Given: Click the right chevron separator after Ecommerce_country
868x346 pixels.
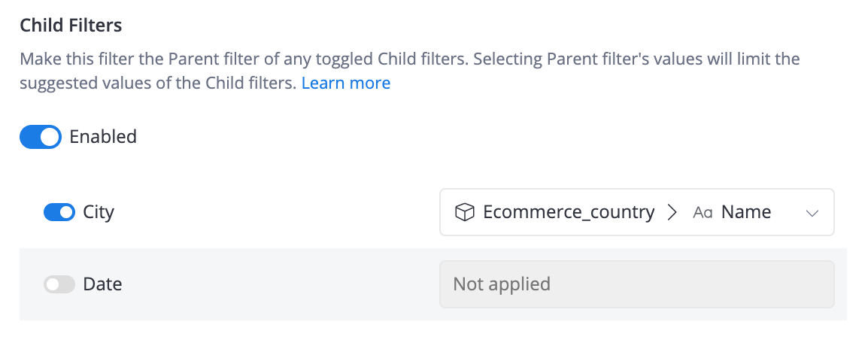Looking at the screenshot, I should (x=672, y=212).
